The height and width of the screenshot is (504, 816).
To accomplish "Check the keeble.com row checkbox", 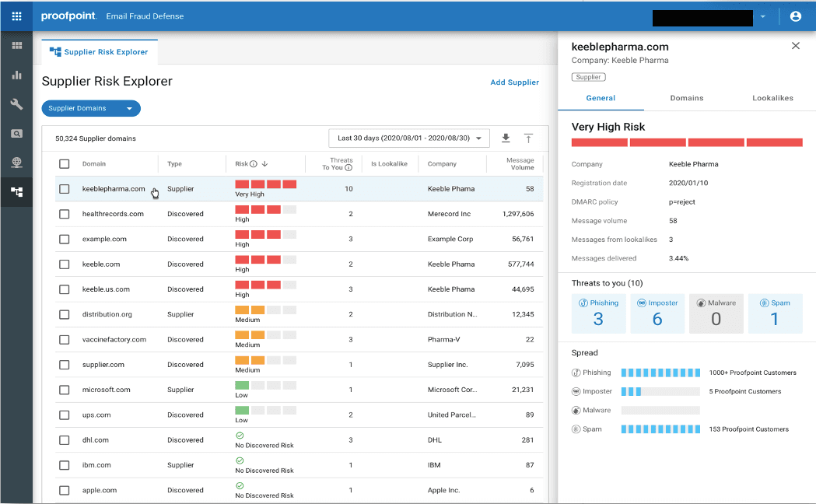I will (64, 264).
